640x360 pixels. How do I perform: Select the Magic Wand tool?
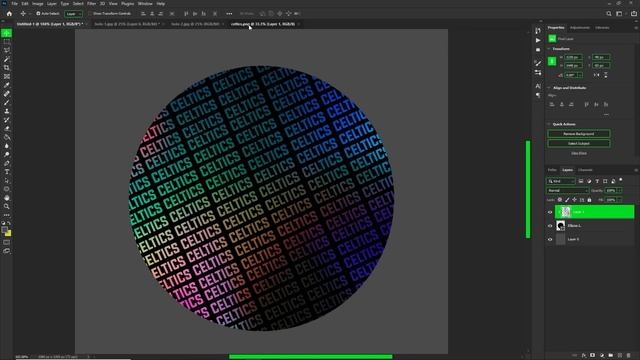point(7,59)
